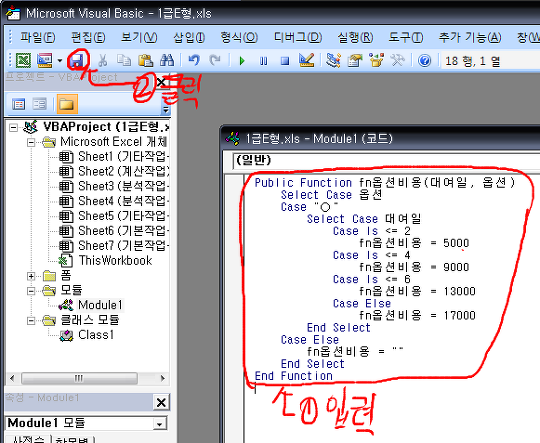Image resolution: width=540 pixels, height=443 pixels.
Task: Open the 실행(R) menu
Action: pos(355,37)
